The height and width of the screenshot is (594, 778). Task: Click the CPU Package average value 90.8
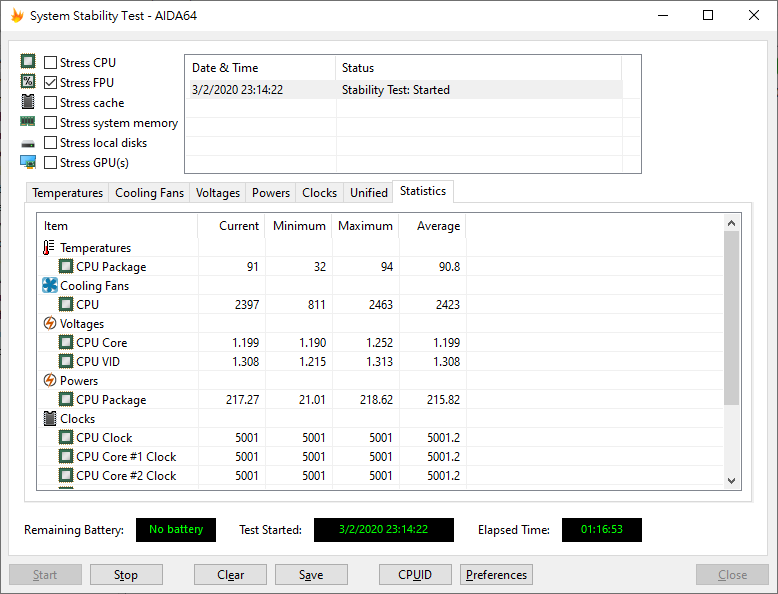(449, 266)
